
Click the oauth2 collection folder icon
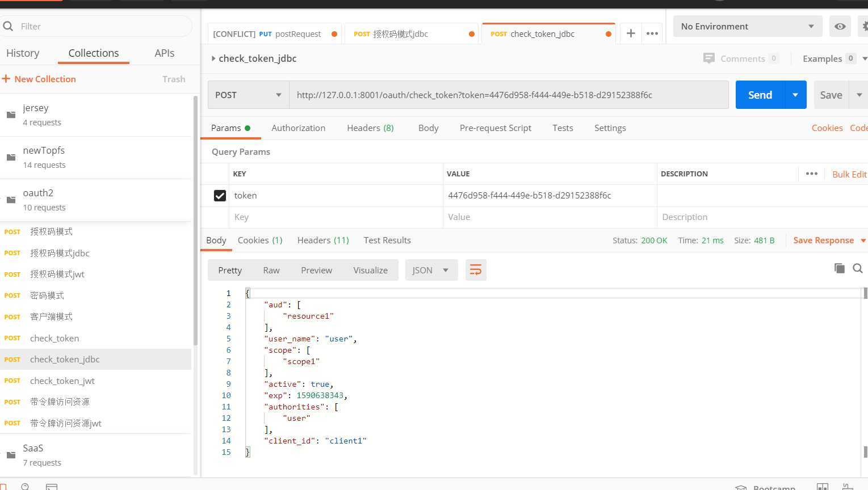point(11,200)
